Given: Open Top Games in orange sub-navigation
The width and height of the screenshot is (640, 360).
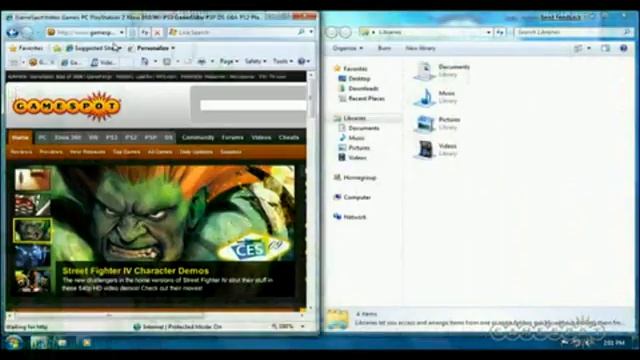Looking at the screenshot, I should point(127,152).
